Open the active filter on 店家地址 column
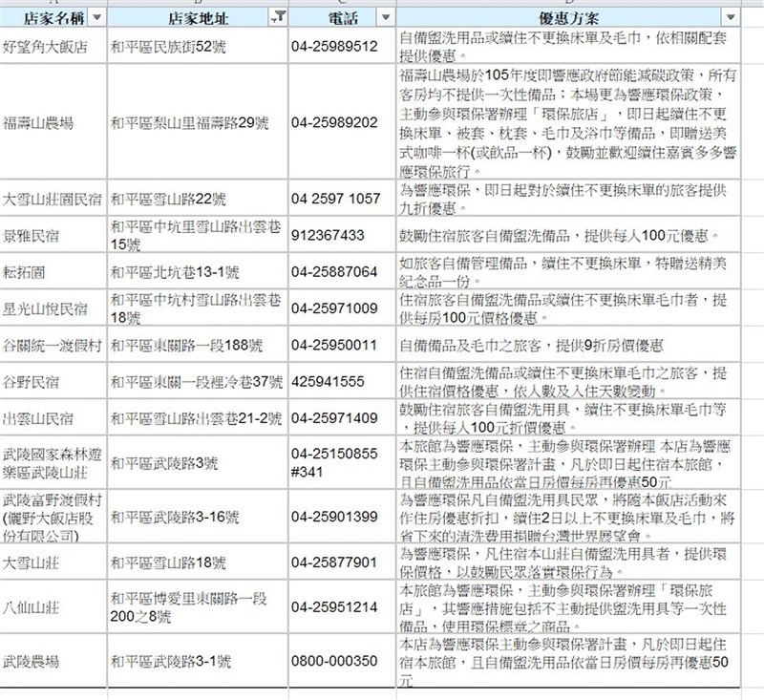Image resolution: width=764 pixels, height=700 pixels. pyautogui.click(x=279, y=17)
